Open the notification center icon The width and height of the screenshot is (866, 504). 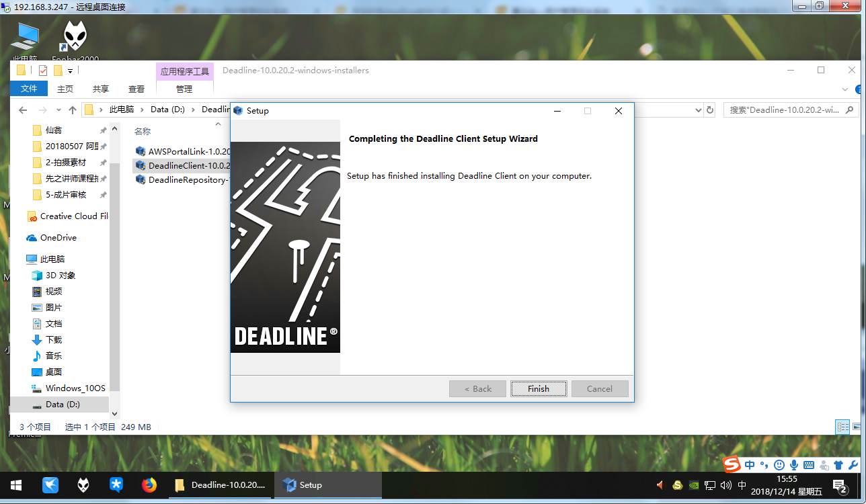click(x=839, y=485)
